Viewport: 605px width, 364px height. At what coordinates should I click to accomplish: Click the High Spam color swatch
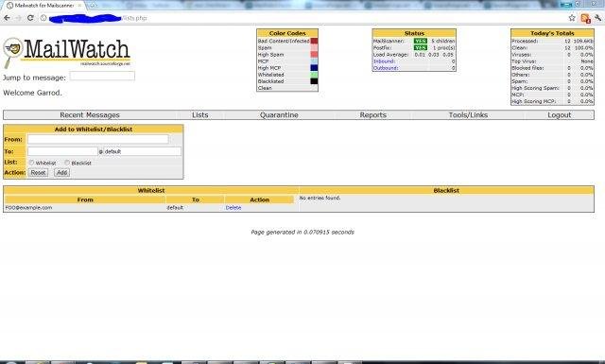point(314,55)
